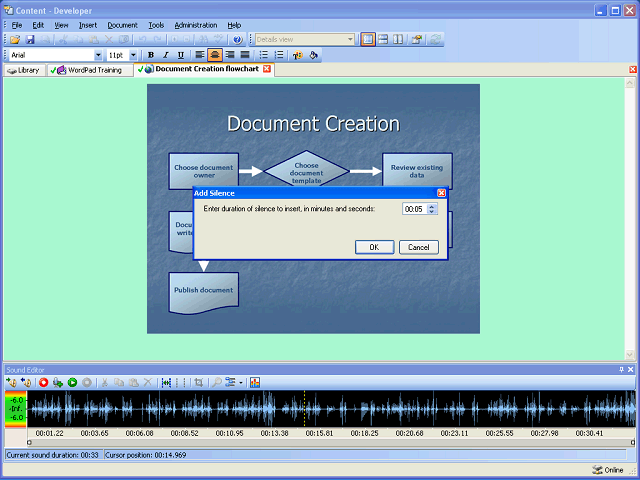Viewport: 640px width, 480px height.
Task: Open the Details view dropdown
Action: (x=350, y=39)
